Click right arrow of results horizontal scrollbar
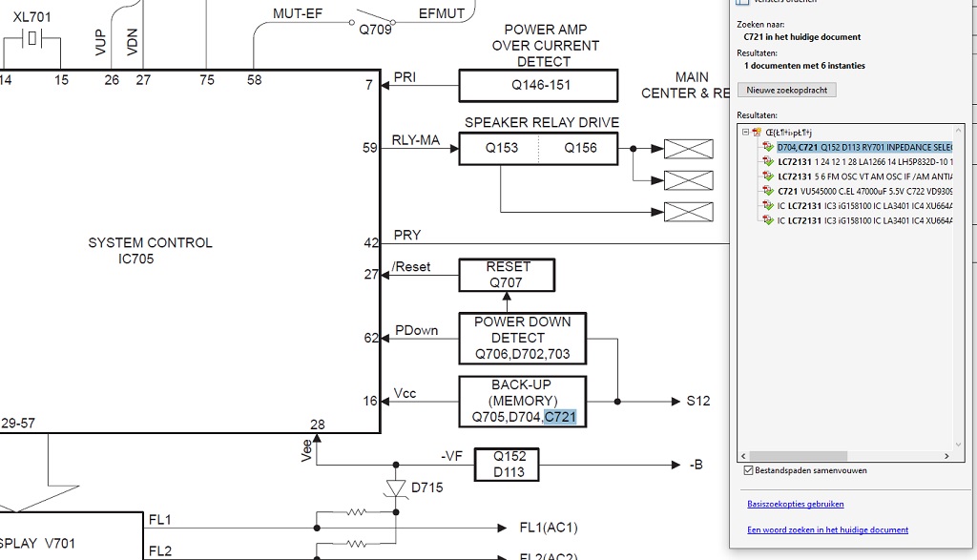 click(946, 456)
